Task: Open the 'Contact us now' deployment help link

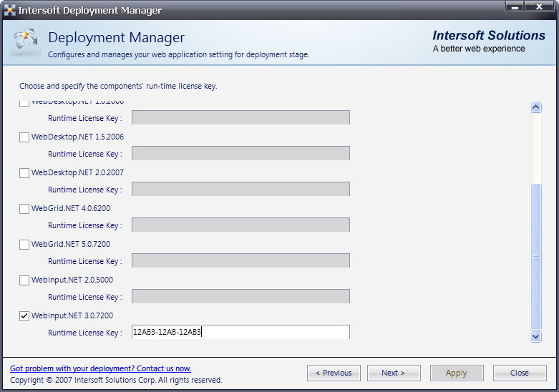Action: click(x=100, y=368)
